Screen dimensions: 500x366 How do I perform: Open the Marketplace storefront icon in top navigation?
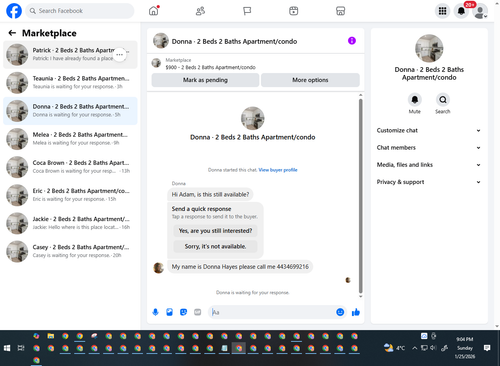[x=340, y=11]
